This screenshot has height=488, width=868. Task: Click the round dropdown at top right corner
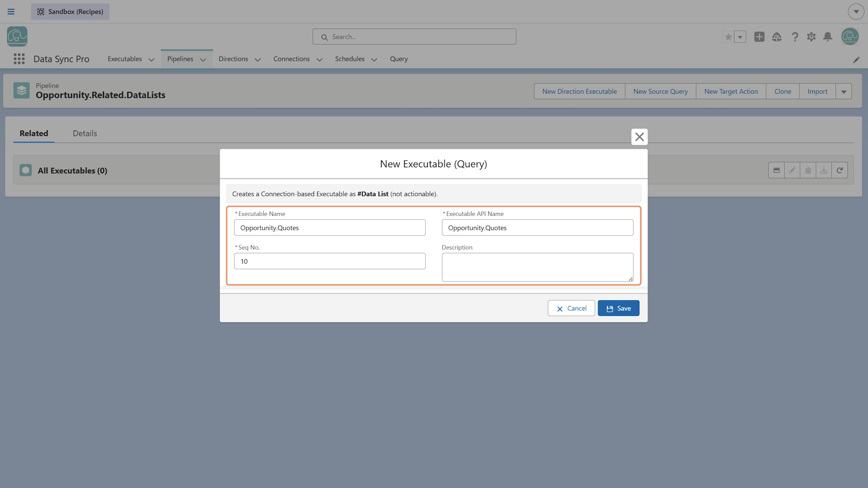856,12
